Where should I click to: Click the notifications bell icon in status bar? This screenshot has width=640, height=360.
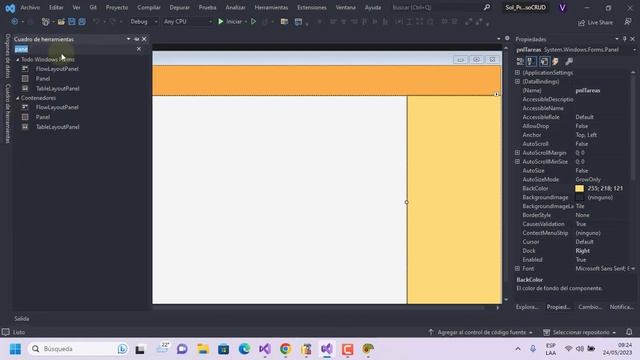pos(629,332)
